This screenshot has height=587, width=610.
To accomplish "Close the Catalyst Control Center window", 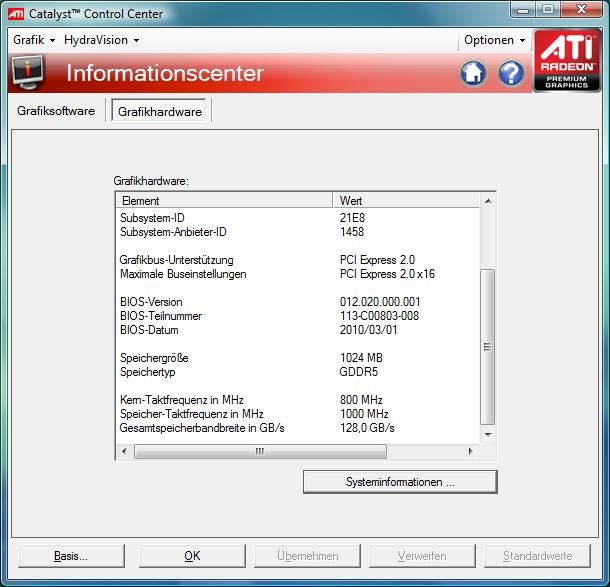I will pos(581,9).
